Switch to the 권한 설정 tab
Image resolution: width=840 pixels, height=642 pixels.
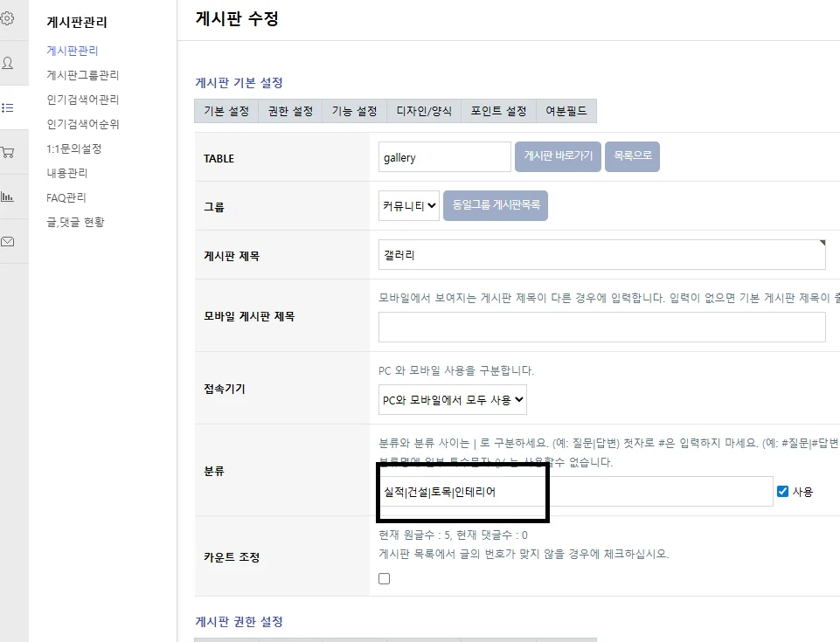[x=290, y=111]
